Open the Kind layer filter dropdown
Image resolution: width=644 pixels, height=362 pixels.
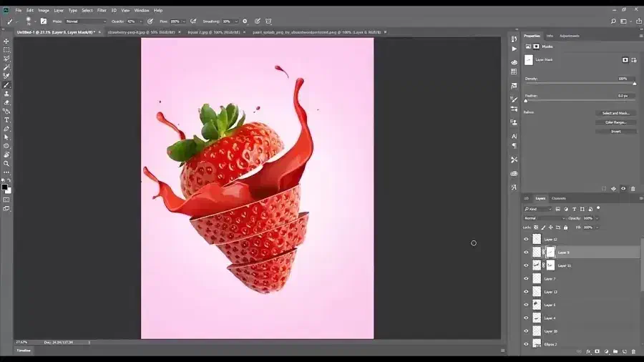coord(538,209)
